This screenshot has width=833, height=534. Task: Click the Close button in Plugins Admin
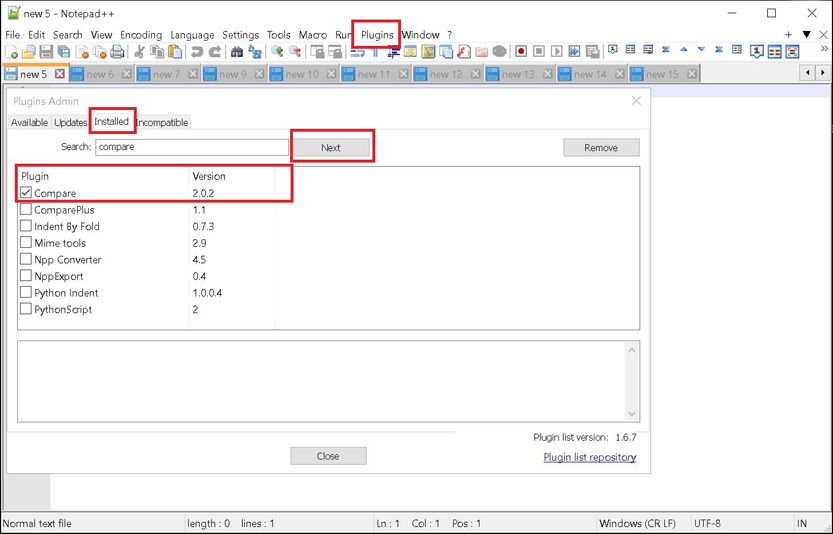click(x=328, y=456)
